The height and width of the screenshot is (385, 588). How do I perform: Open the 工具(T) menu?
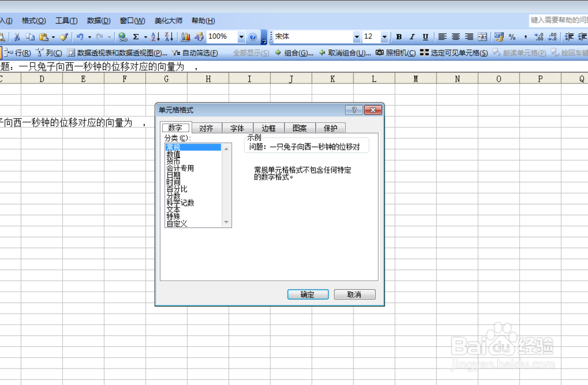point(66,21)
